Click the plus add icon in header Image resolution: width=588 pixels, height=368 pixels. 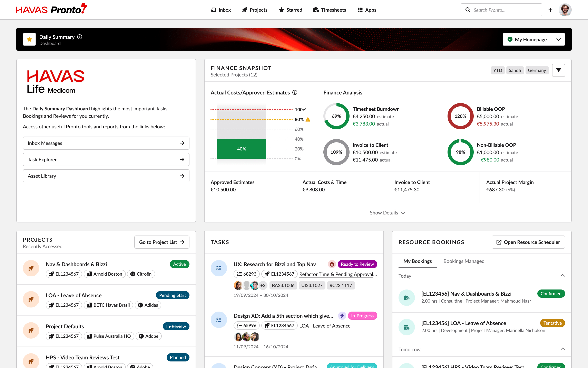[550, 10]
